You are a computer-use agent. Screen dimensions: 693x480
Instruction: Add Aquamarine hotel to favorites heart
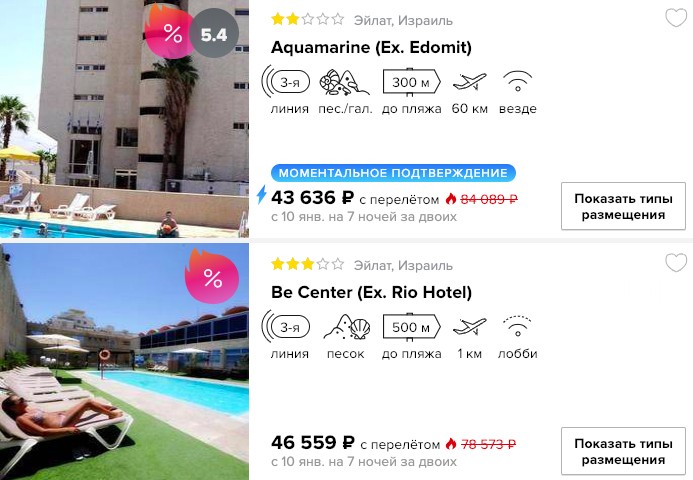676,18
